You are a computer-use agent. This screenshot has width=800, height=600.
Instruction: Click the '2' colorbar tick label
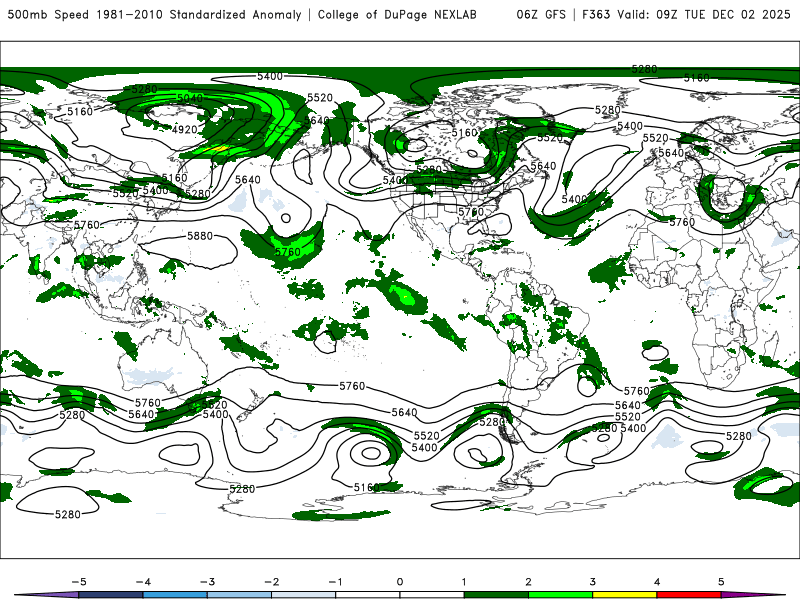click(x=528, y=582)
